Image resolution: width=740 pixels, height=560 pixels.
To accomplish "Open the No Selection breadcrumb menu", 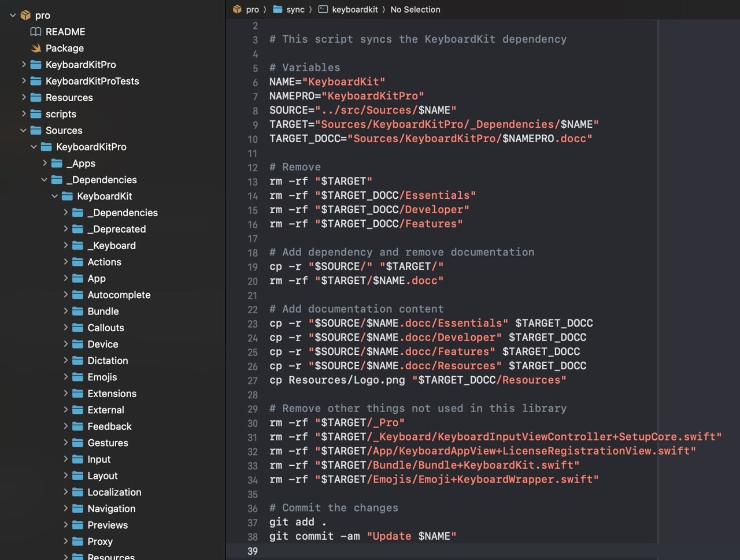I will [x=415, y=9].
